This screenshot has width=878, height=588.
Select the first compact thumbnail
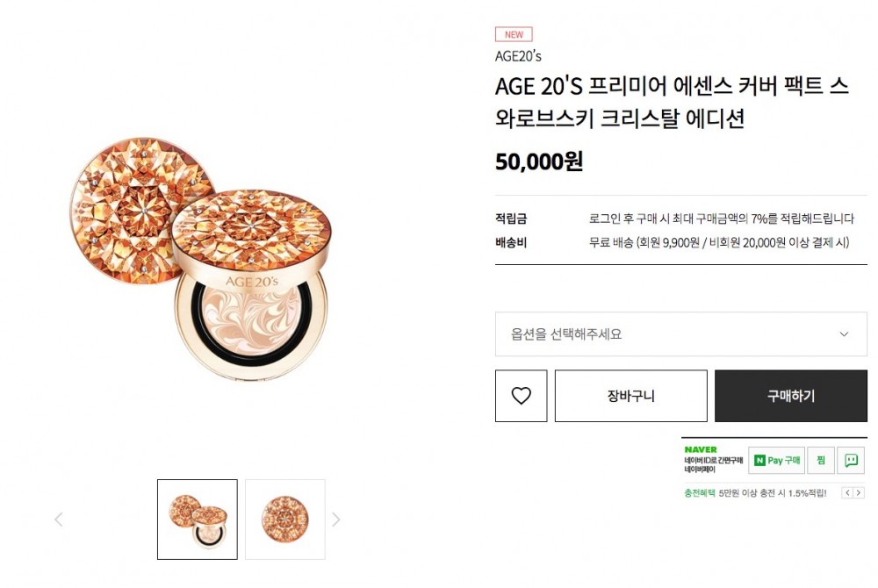coord(198,520)
